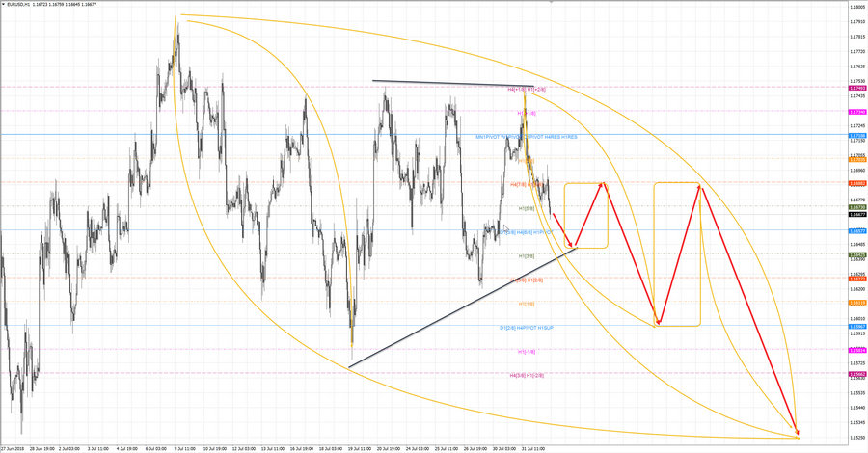The image size is (868, 453).
Task: Click the 1.16200 price axis label
Action: pyautogui.click(x=857, y=289)
